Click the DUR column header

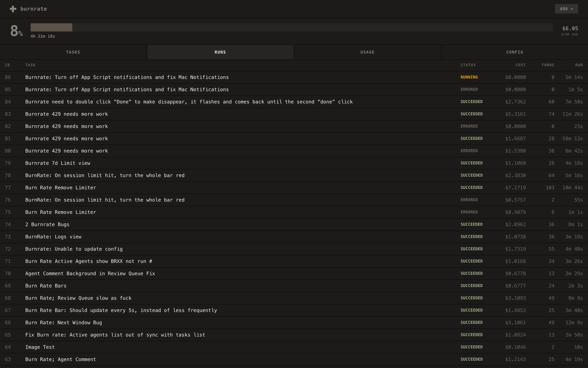pyautogui.click(x=579, y=65)
